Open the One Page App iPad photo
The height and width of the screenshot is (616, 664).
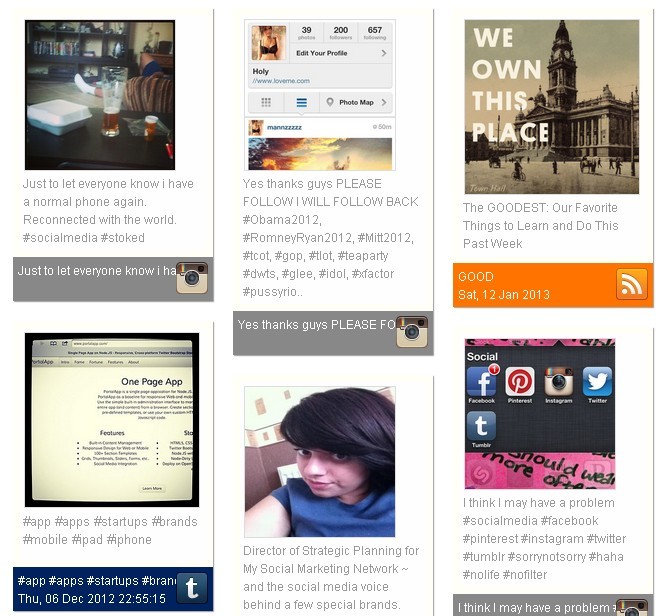(112, 420)
